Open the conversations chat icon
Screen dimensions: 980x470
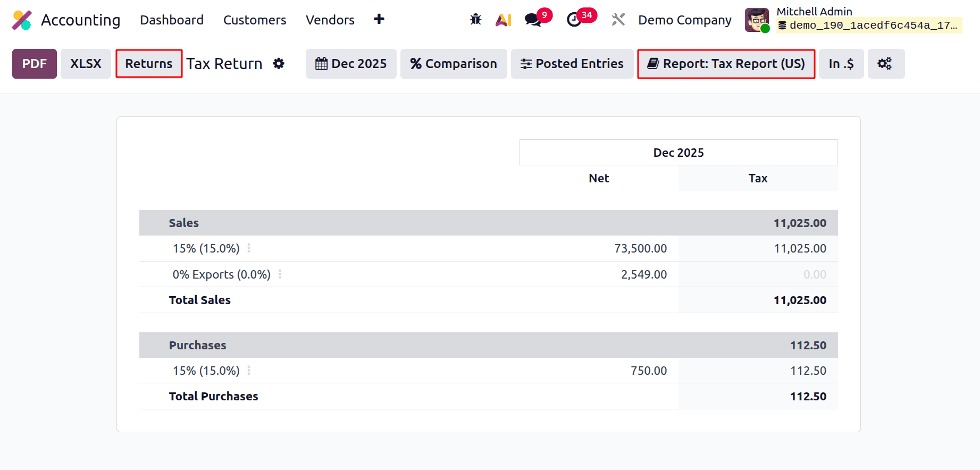533,20
